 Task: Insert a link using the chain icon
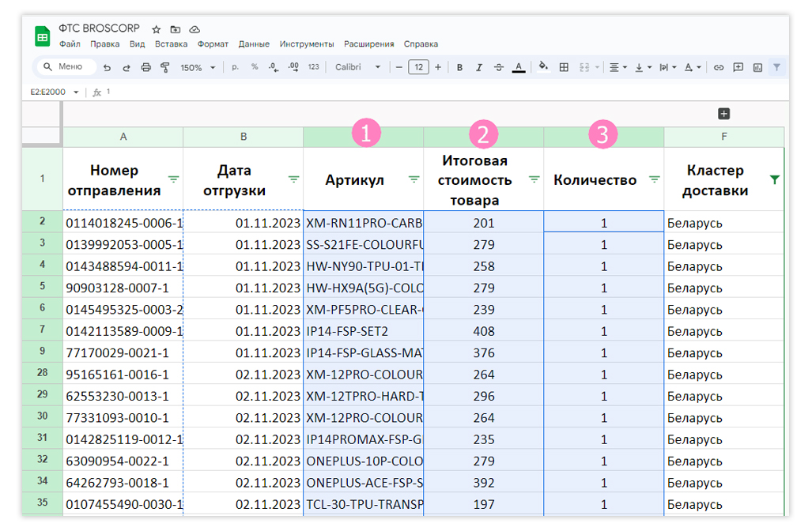[719, 67]
